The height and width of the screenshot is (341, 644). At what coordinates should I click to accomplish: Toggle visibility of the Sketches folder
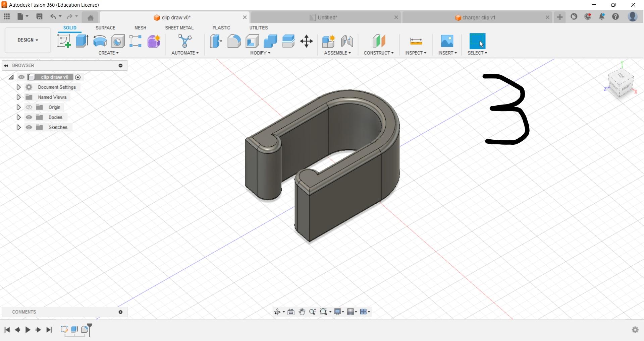point(29,127)
